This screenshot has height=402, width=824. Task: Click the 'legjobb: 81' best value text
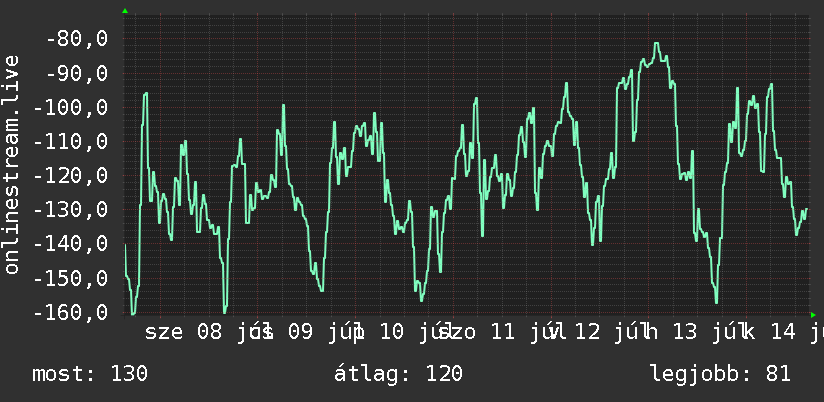point(720,374)
